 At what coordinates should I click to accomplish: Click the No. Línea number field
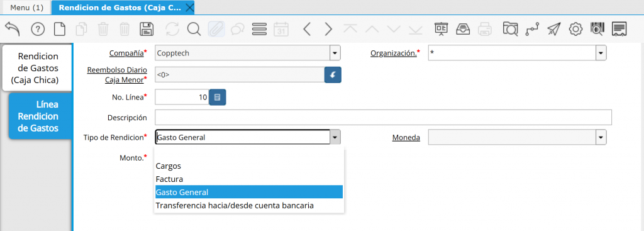tap(182, 98)
